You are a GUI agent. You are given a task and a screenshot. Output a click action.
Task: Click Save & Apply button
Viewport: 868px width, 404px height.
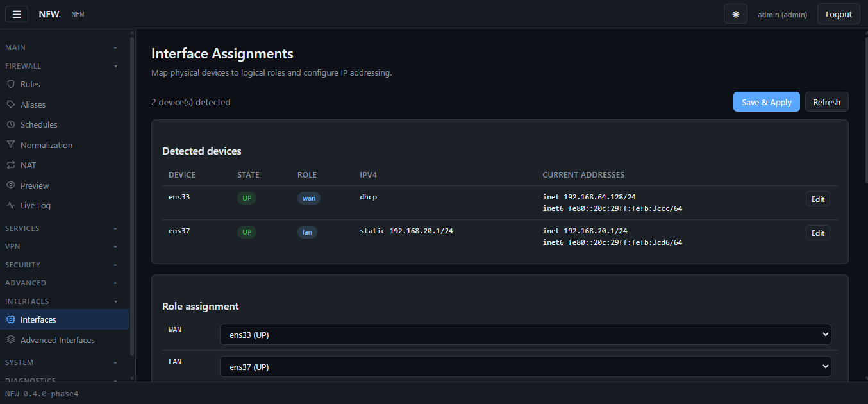tap(766, 102)
